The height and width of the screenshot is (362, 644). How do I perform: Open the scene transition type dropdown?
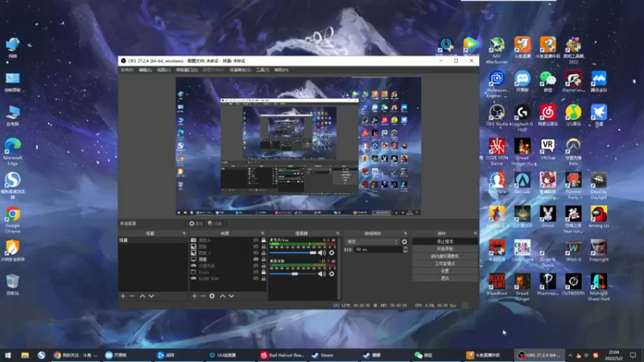click(372, 242)
